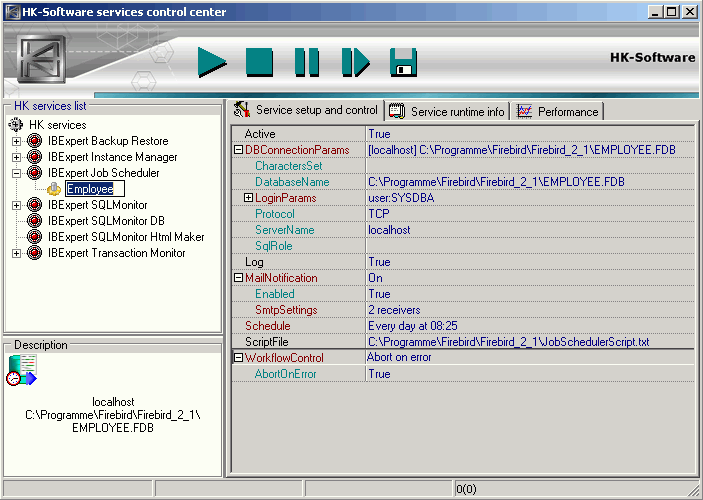The height and width of the screenshot is (500, 703).
Task: Click the 0(0) status bar entry
Action: tap(466, 489)
